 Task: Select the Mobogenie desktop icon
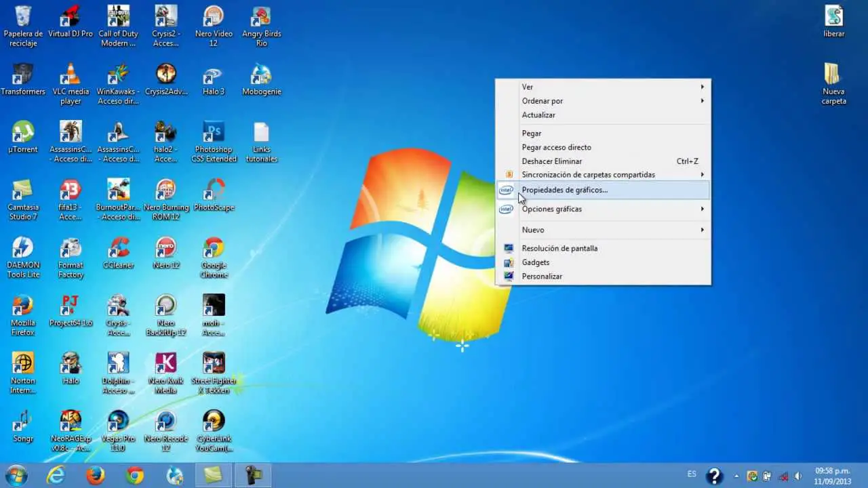click(x=261, y=79)
